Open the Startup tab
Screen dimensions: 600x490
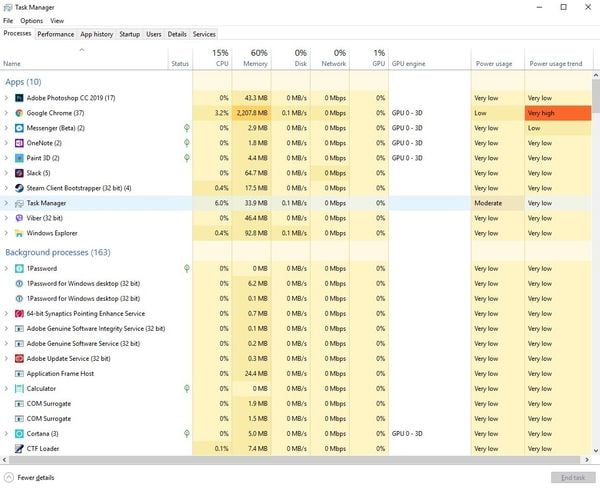coord(130,34)
